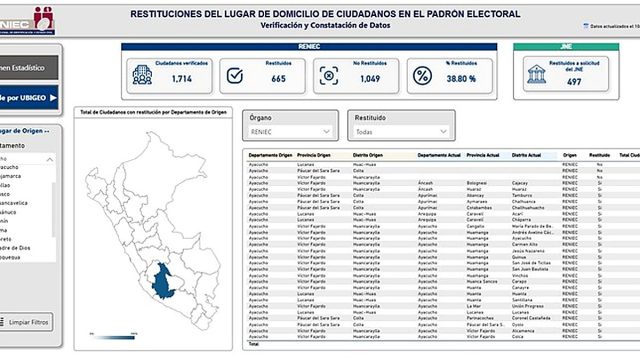
Task: Select Huancavelica in the department list
Action: point(14,203)
